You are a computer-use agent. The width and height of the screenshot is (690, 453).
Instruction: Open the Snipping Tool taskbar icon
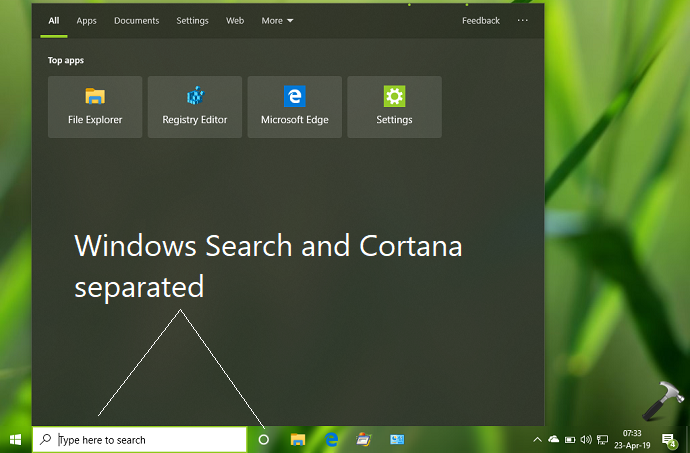[x=364, y=439]
